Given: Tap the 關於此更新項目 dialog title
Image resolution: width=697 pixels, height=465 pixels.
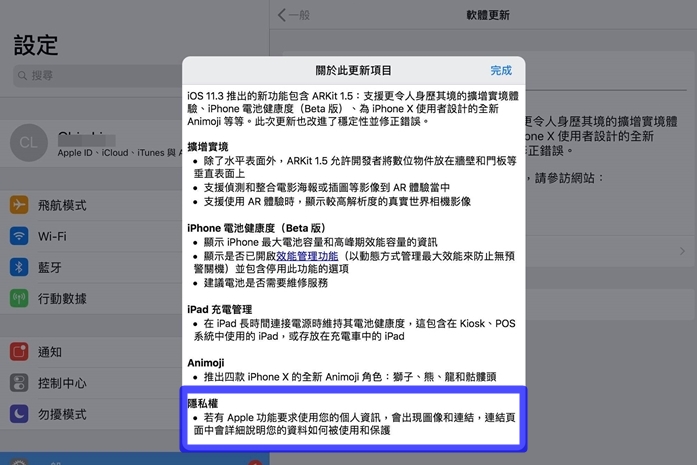Looking at the screenshot, I should (353, 71).
